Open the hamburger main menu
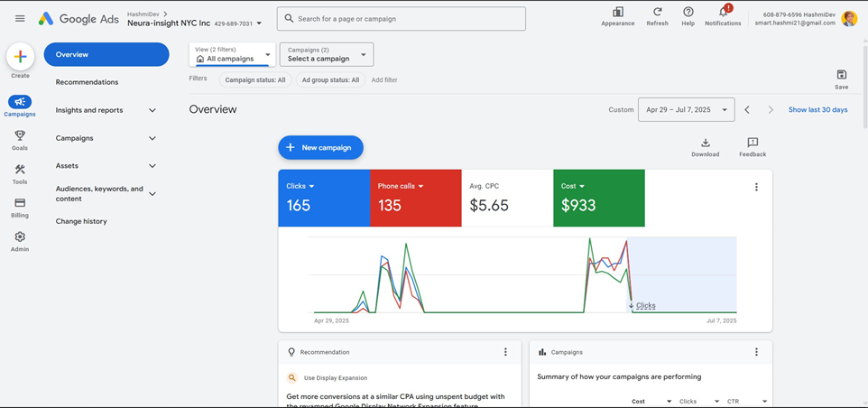This screenshot has width=868, height=408. point(20,18)
